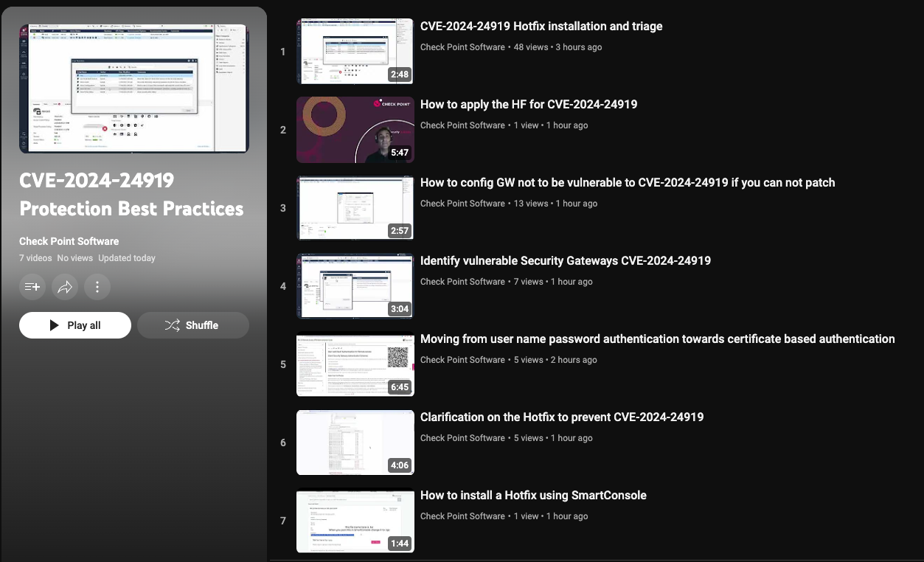The image size is (924, 562).
Task: Open title How to apply the HF for CVE-2024-24919
Action: (529, 105)
